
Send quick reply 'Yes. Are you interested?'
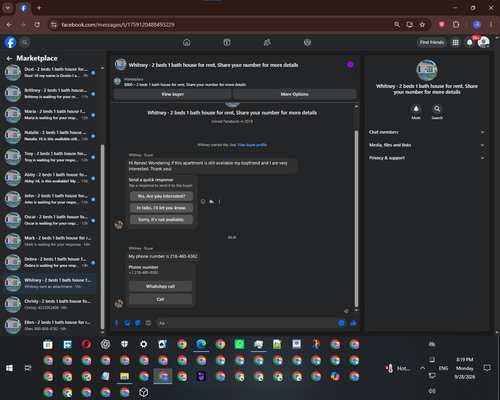click(161, 196)
